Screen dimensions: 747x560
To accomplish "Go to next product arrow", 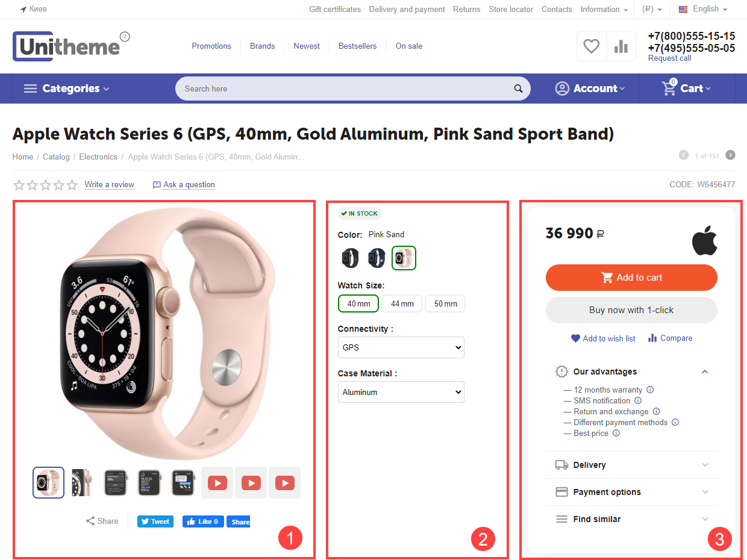I will pyautogui.click(x=730, y=155).
